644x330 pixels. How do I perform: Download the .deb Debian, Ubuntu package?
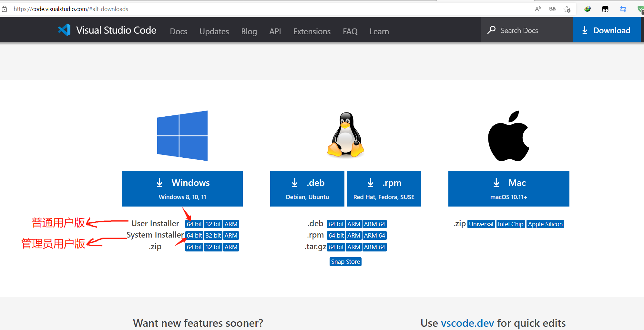tap(307, 189)
